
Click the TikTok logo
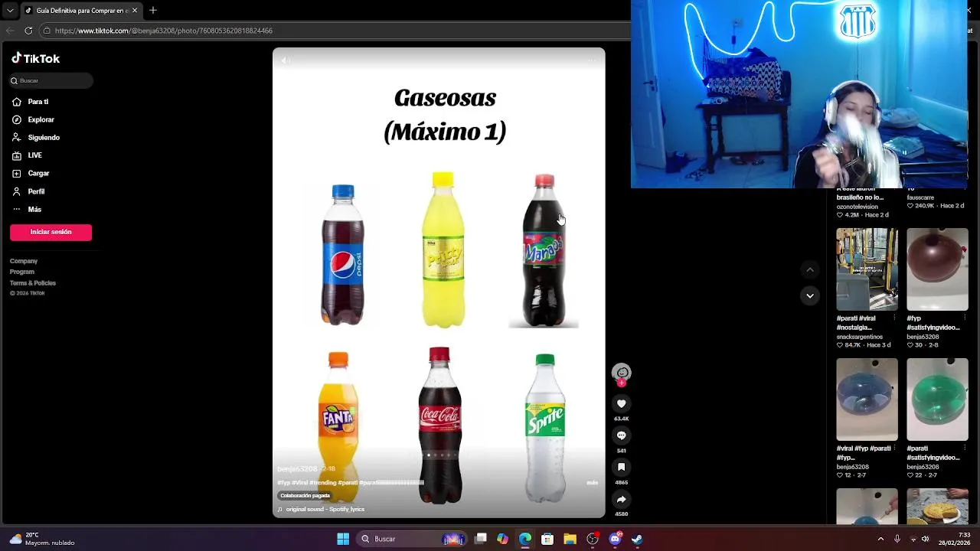pos(35,58)
